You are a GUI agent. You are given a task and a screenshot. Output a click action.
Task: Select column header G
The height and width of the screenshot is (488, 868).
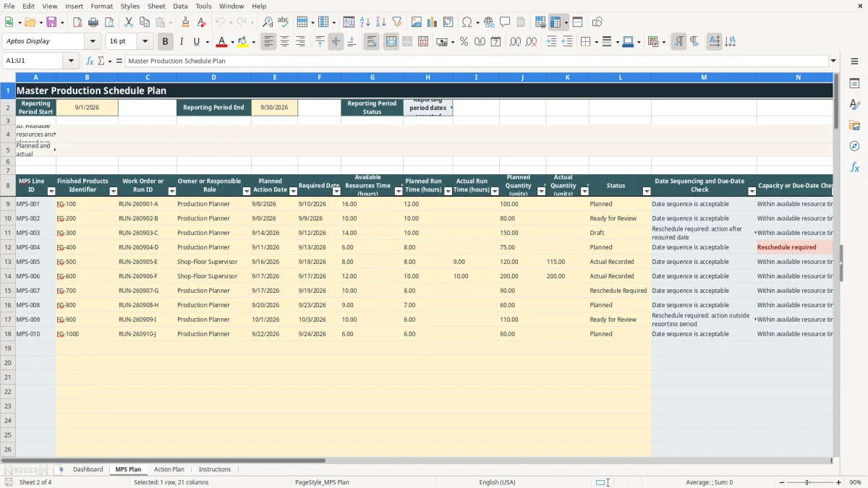pos(373,77)
